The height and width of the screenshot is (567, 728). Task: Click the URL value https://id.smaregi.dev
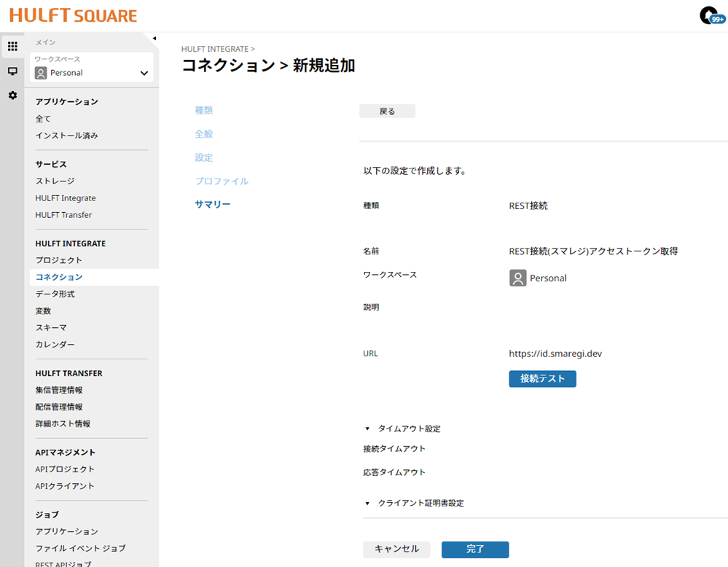click(555, 354)
